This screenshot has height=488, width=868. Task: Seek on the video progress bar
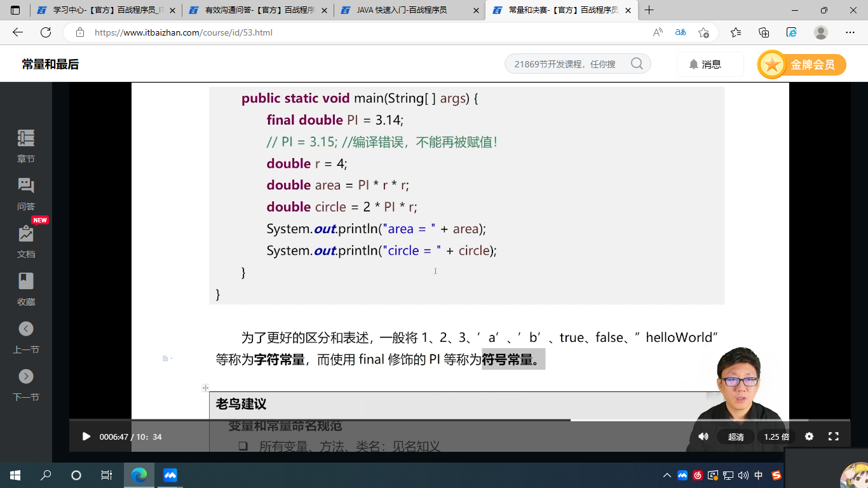459,420
